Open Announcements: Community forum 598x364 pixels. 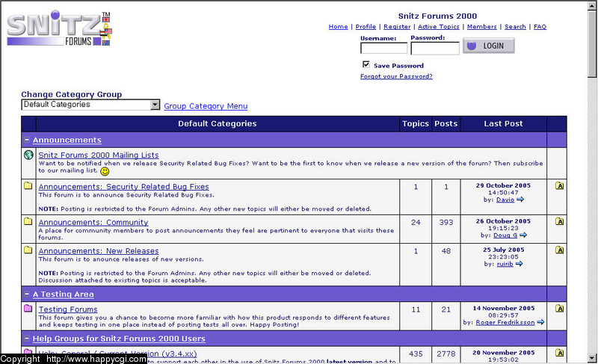tap(93, 222)
